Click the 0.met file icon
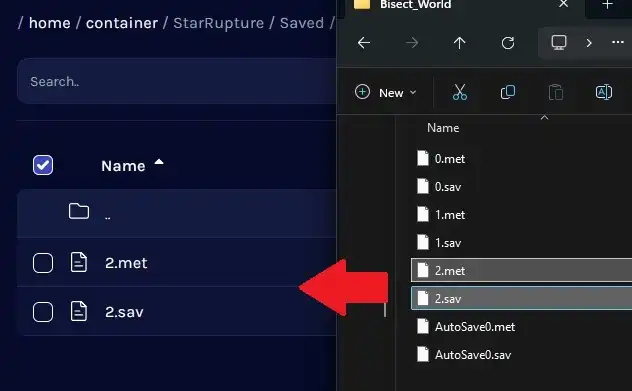This screenshot has height=391, width=632. coord(422,158)
